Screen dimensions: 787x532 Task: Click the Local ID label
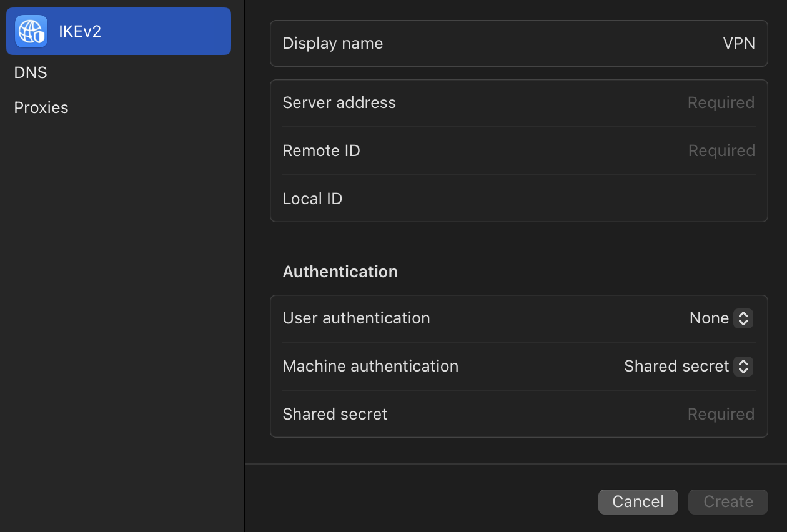[x=312, y=199]
